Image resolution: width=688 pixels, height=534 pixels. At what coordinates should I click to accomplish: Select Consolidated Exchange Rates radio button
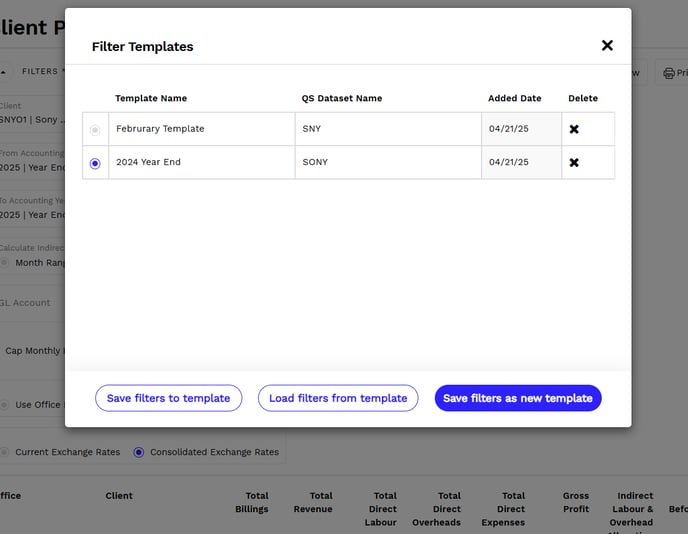click(x=139, y=452)
